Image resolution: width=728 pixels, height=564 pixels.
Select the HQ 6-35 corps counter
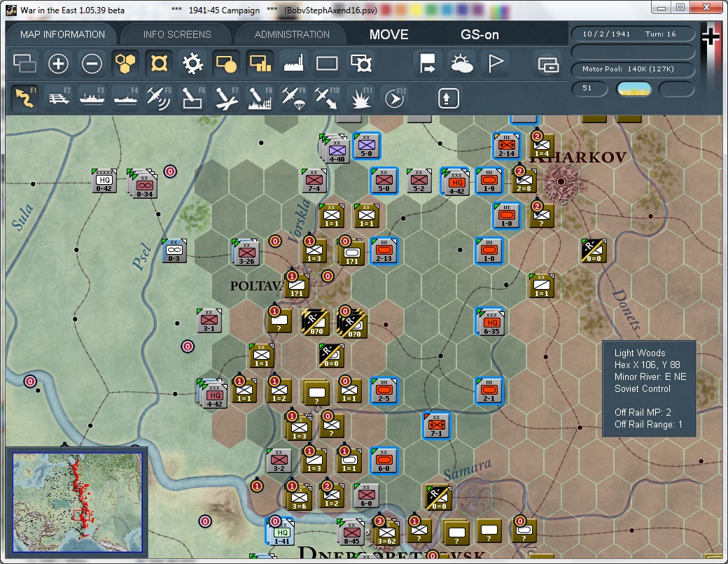click(490, 321)
